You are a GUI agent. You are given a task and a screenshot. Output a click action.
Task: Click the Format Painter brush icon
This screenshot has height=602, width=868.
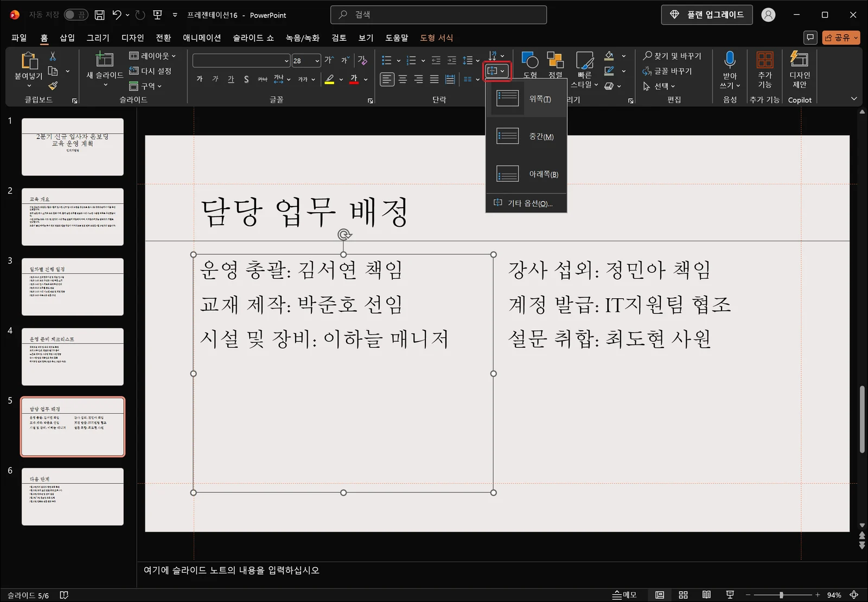click(53, 86)
